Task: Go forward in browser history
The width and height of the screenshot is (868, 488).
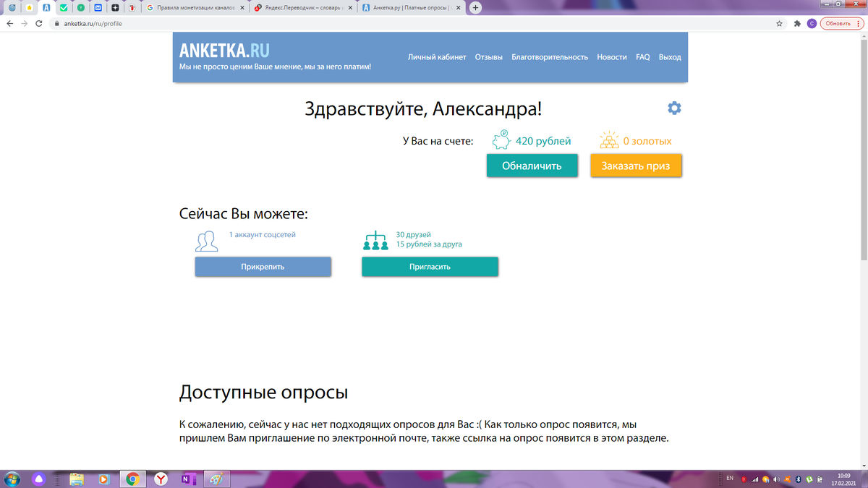Action: (x=25, y=23)
